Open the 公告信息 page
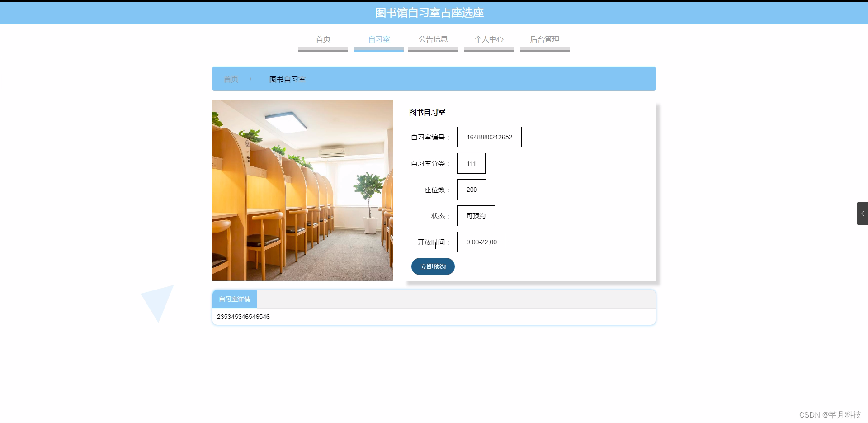Screen dimensions: 868x423 pos(433,39)
